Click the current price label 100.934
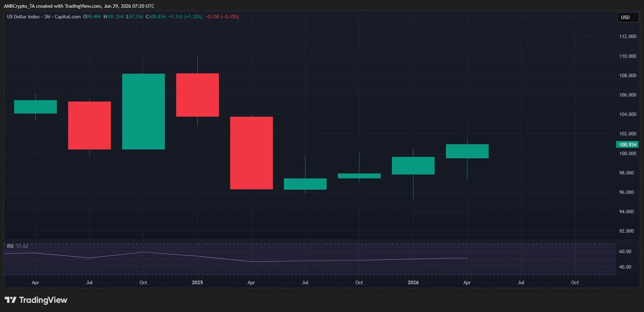The width and height of the screenshot is (644, 312). tap(627, 145)
